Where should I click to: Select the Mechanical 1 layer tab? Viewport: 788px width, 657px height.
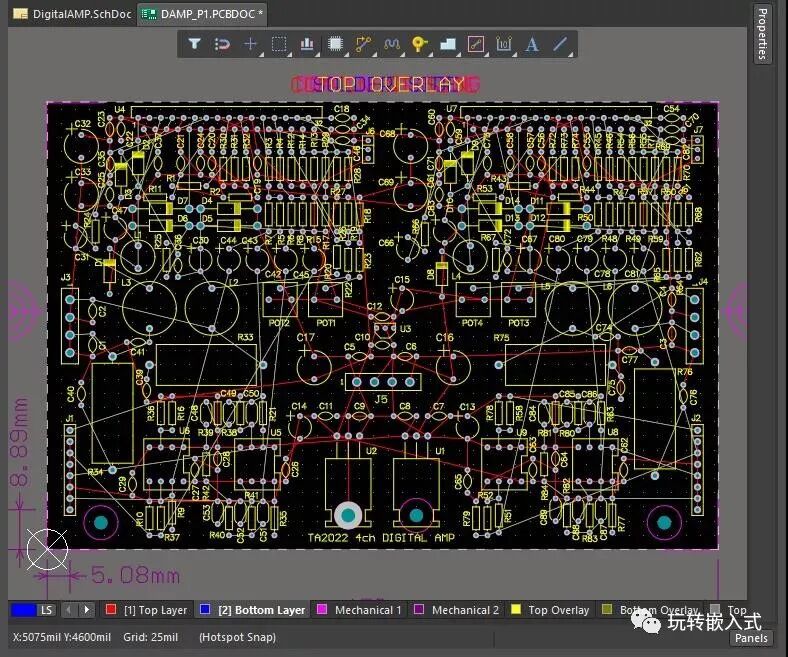(x=360, y=610)
